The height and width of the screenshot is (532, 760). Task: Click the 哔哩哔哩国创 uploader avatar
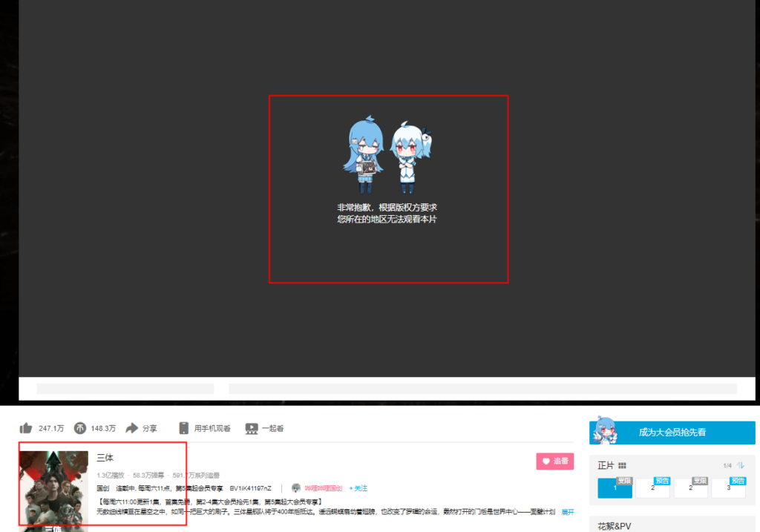pos(296,488)
